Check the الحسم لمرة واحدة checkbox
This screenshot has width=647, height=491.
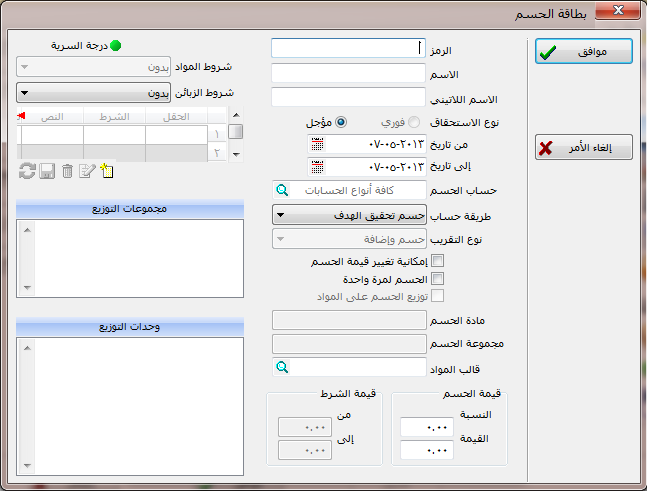click(x=437, y=278)
